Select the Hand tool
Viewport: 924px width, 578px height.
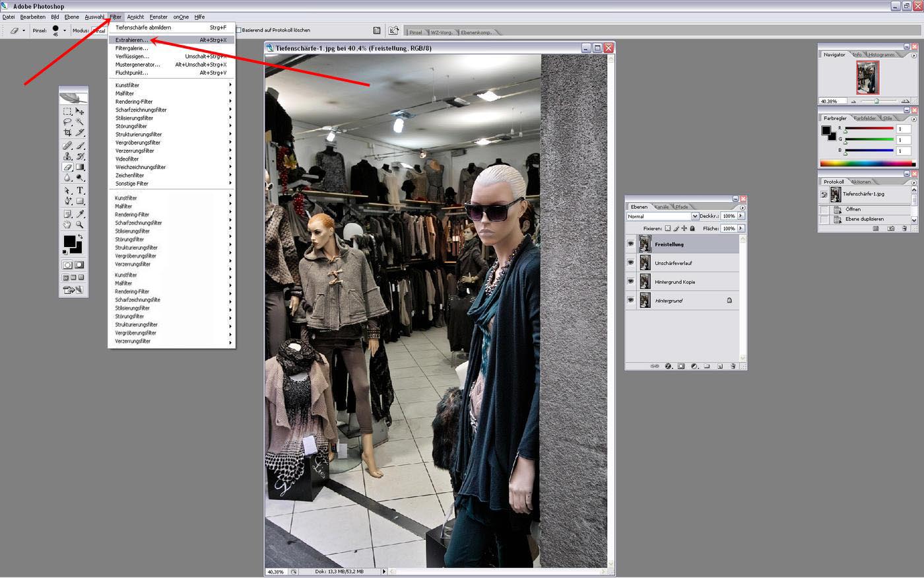[x=67, y=224]
